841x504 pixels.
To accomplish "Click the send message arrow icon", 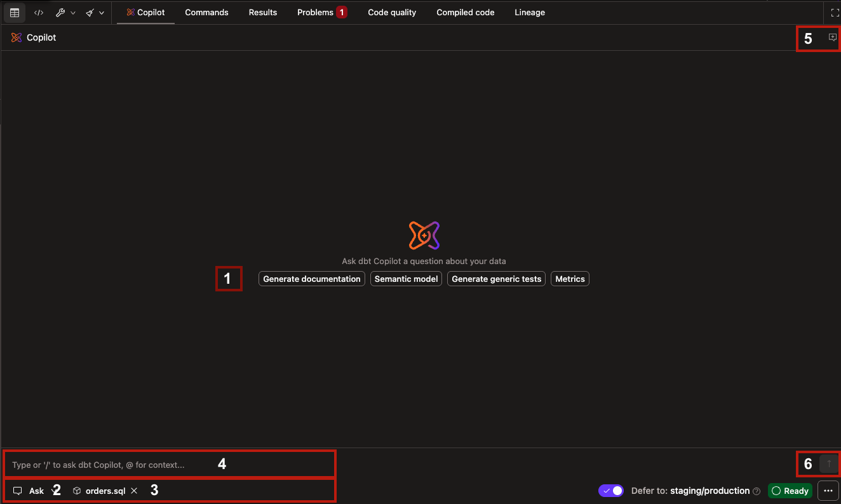I will (x=828, y=464).
